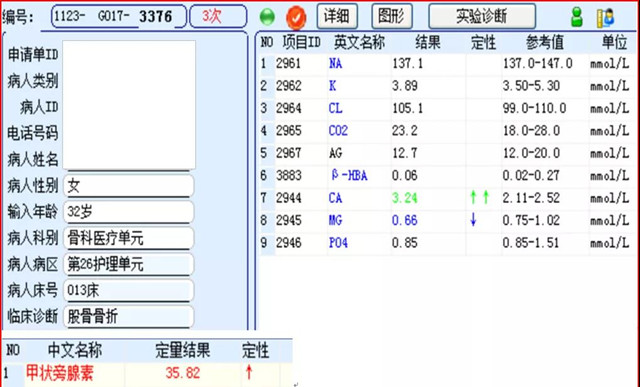Select the CO2 test name link
The height and width of the screenshot is (387, 640).
(x=338, y=131)
